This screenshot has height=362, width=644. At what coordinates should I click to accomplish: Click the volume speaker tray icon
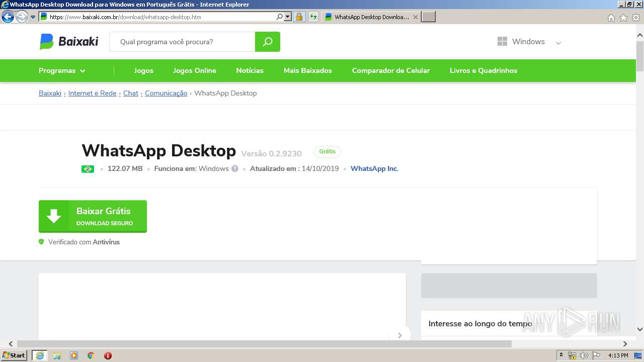[584, 355]
